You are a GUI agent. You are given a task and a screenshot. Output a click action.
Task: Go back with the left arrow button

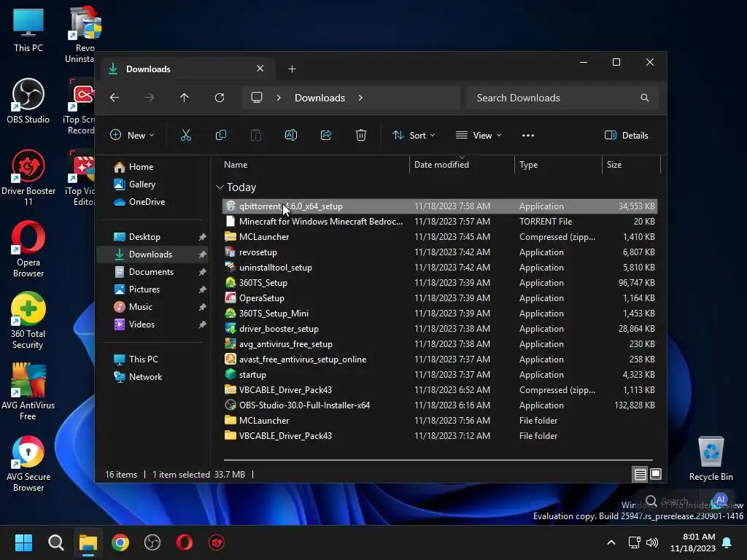pos(115,98)
